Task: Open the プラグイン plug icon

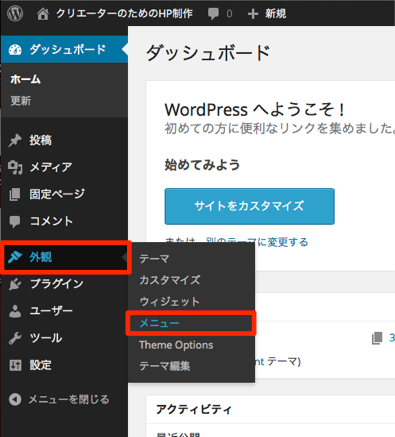Action: tap(15, 284)
